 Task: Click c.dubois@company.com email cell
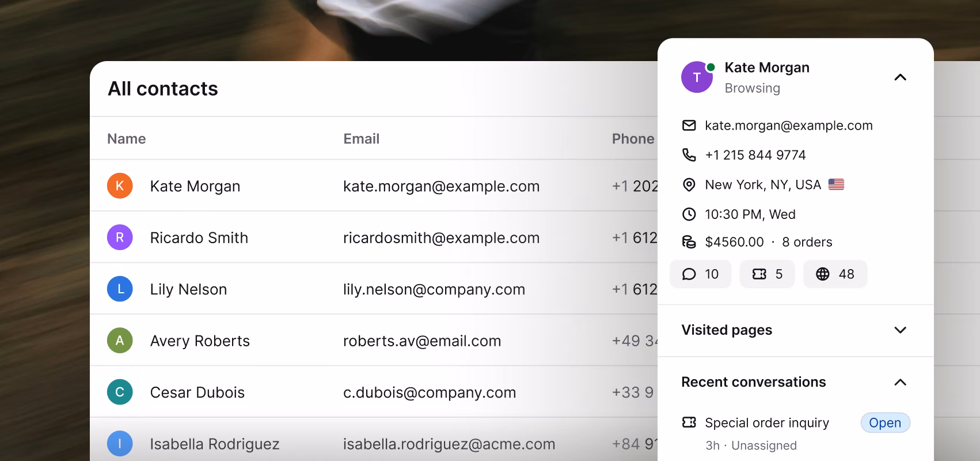(x=430, y=392)
